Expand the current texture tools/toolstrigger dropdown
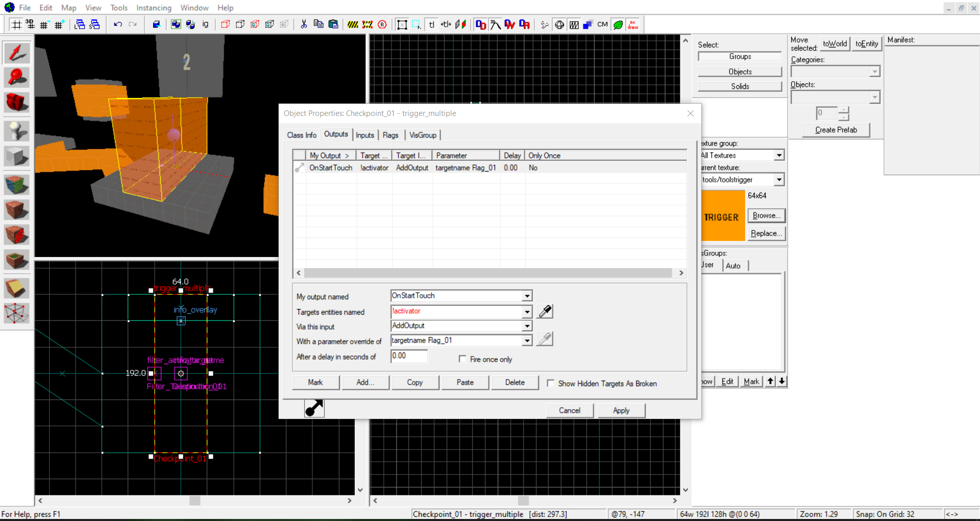 [x=779, y=180]
